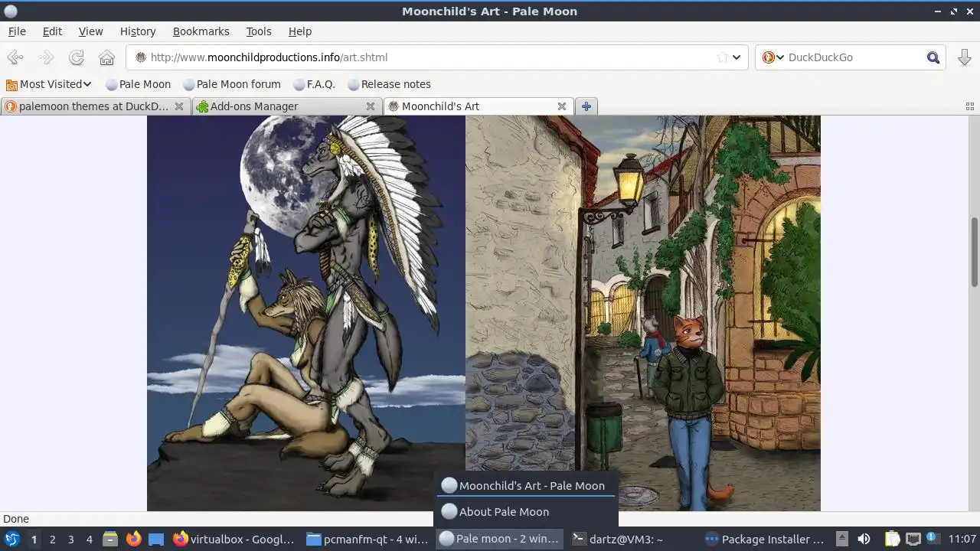Switch to virtual desktop 4
980x551 pixels.
89,539
